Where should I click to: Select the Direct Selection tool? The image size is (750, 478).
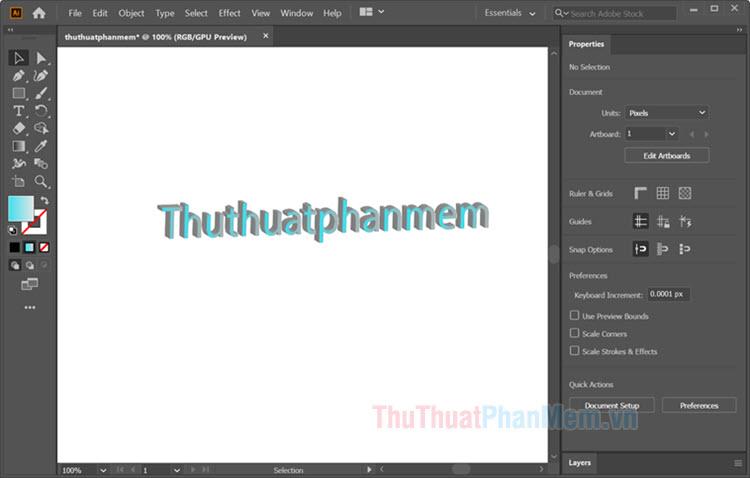[x=41, y=58]
